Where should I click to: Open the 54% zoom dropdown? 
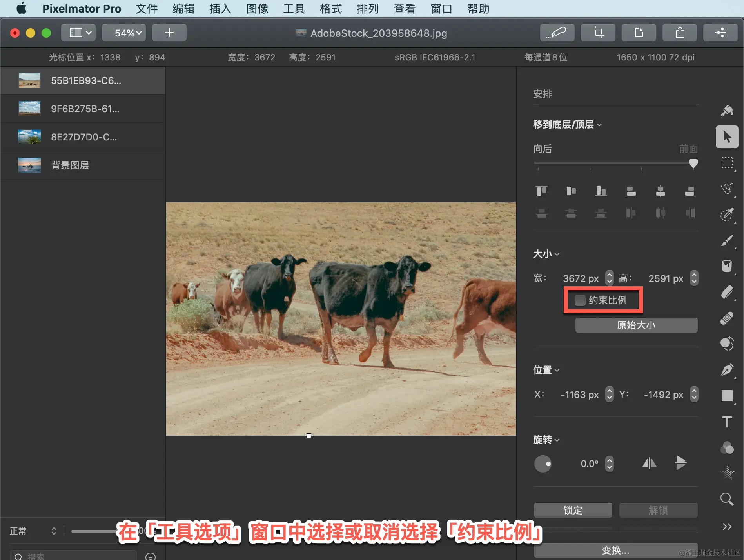coord(124,33)
